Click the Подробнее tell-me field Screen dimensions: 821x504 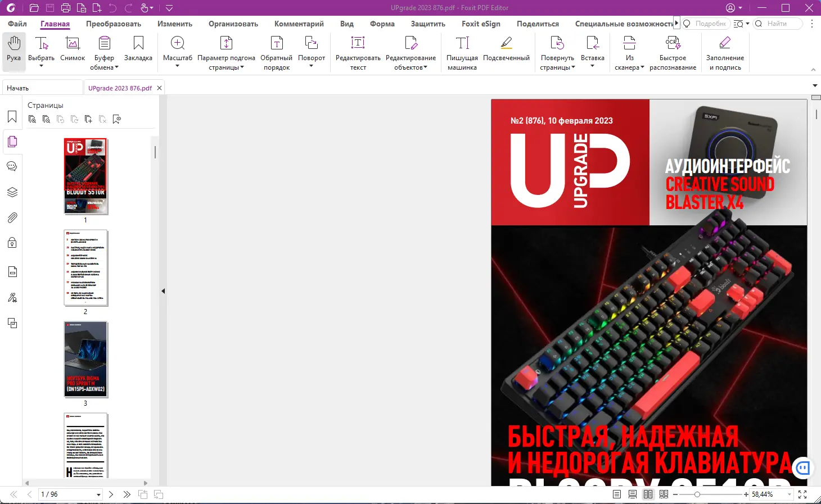pyautogui.click(x=706, y=24)
